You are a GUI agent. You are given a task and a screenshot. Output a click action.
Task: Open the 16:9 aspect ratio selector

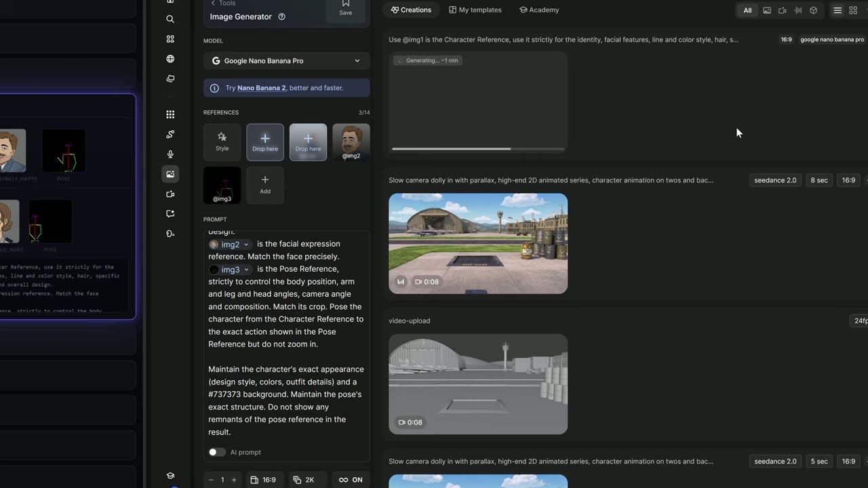click(263, 480)
